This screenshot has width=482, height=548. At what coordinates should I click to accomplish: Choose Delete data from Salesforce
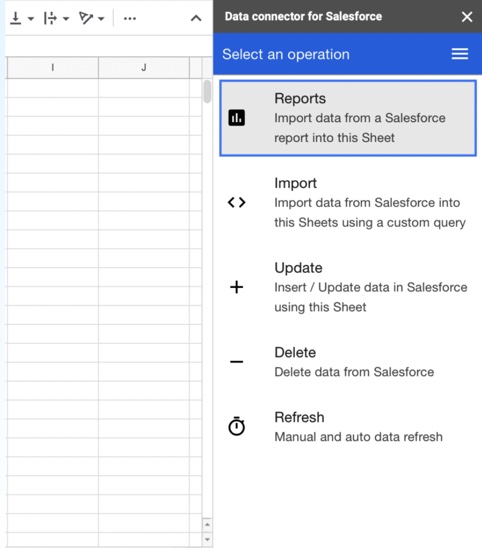(x=348, y=362)
